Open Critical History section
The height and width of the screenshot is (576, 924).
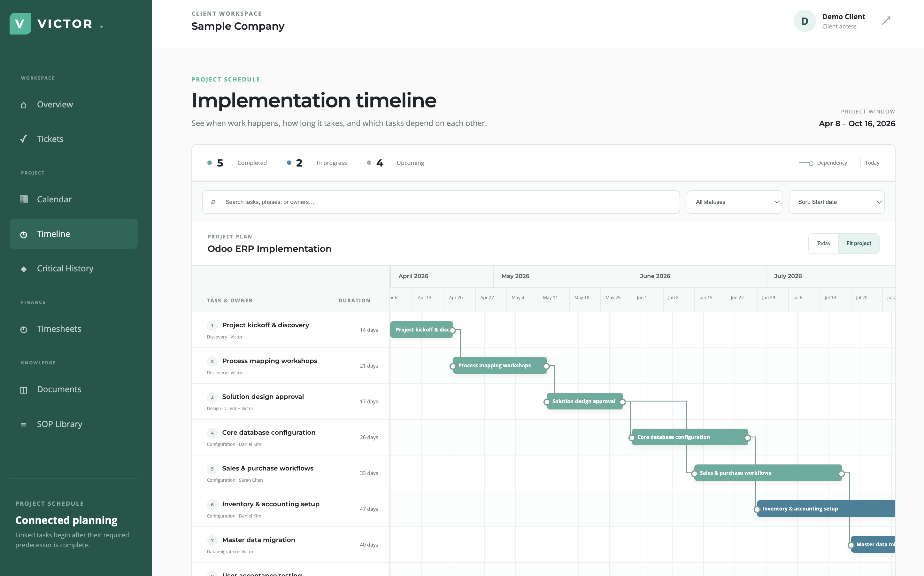(x=74, y=268)
